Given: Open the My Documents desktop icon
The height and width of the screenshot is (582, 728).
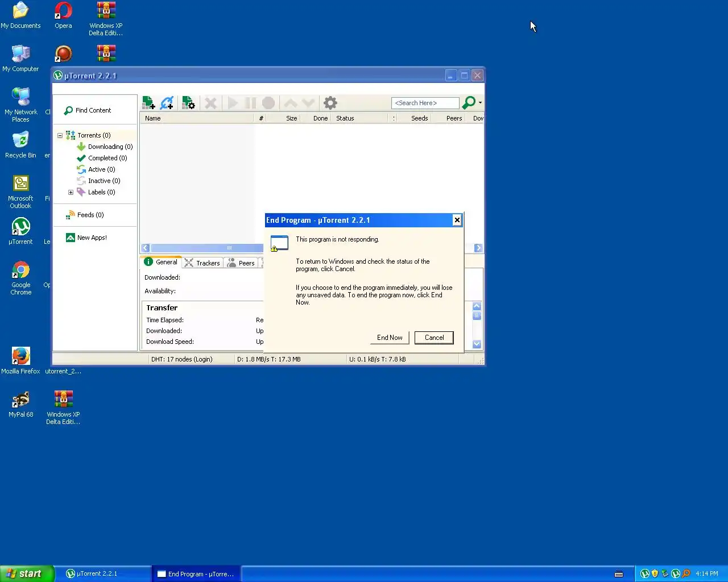Looking at the screenshot, I should 20,15.
